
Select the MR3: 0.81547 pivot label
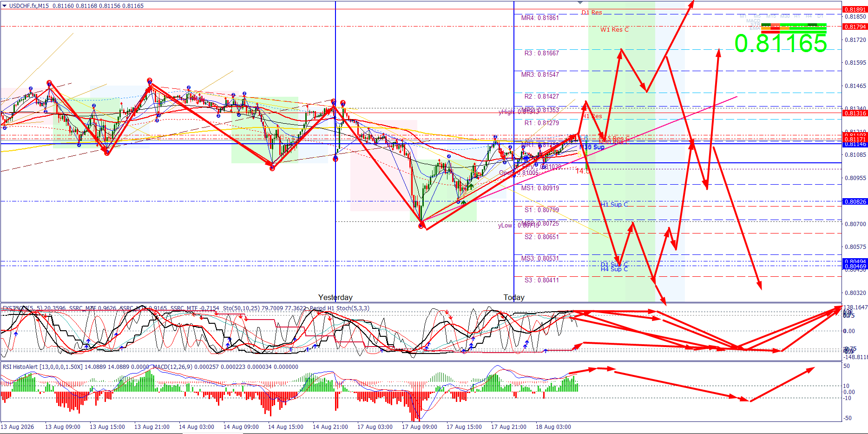pos(540,74)
